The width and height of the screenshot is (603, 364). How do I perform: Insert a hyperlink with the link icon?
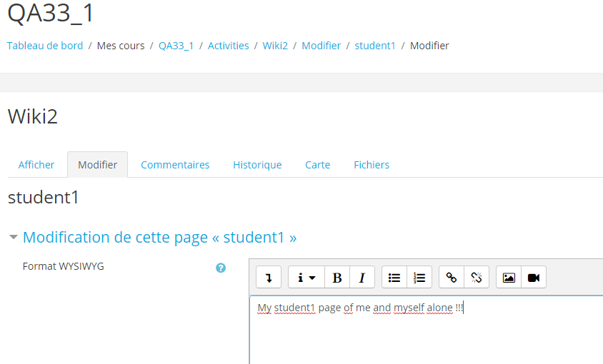click(452, 277)
